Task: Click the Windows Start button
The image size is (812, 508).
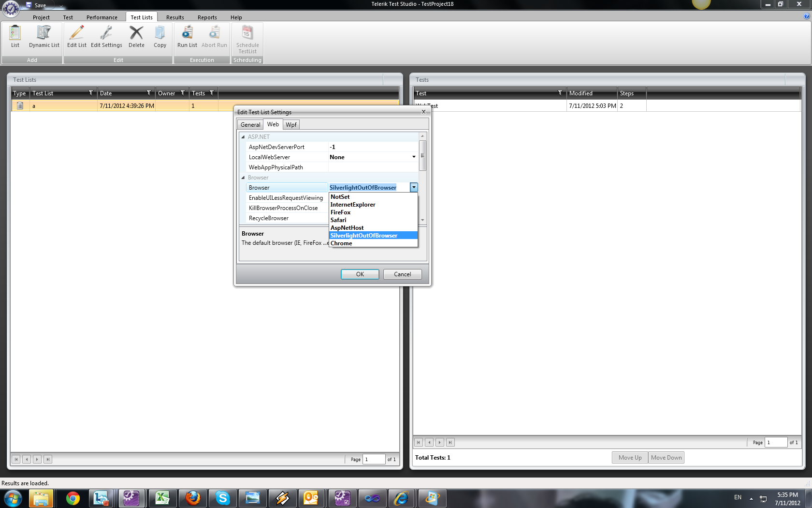Action: pyautogui.click(x=13, y=498)
